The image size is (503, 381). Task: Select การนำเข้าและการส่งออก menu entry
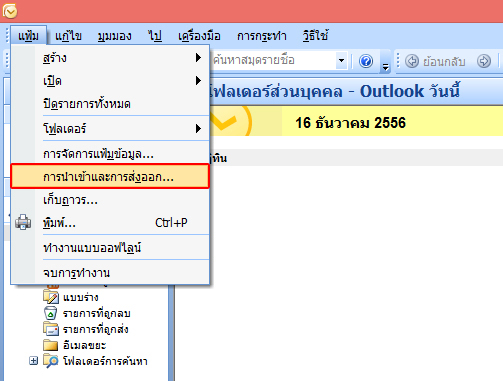[x=110, y=177]
